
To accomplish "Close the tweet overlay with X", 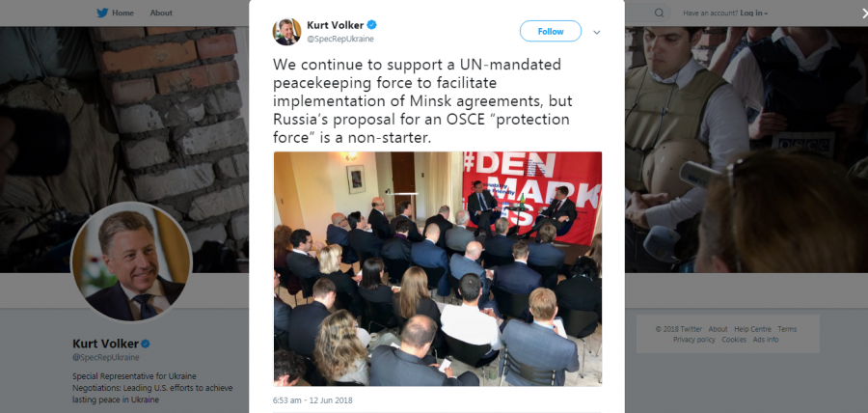I will tap(865, 14).
